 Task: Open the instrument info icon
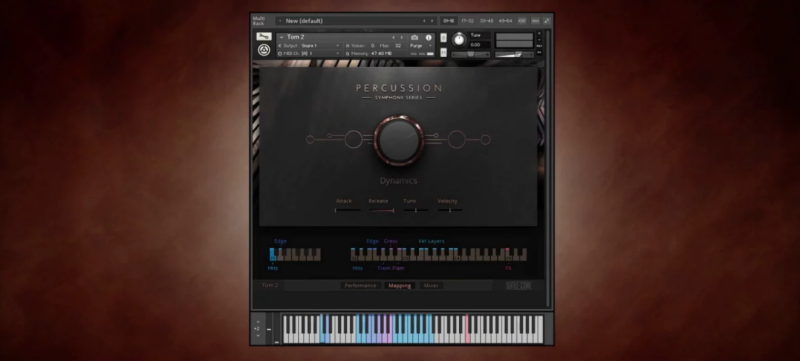click(429, 37)
